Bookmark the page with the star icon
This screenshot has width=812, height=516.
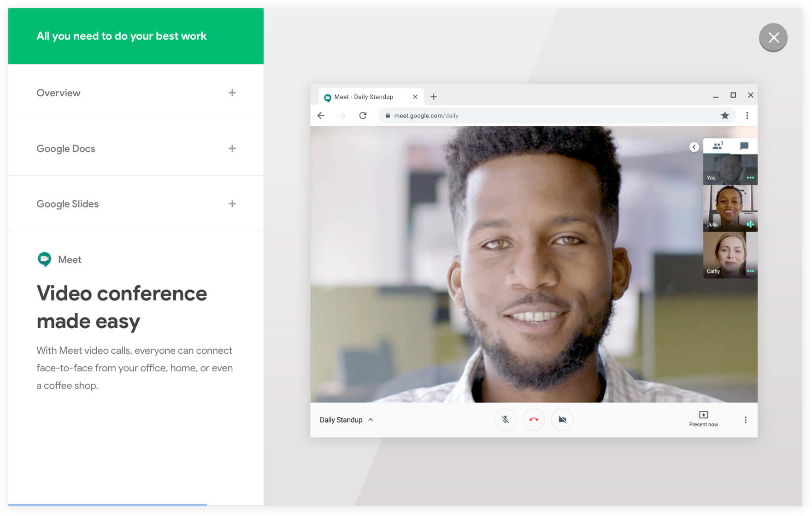coord(725,116)
